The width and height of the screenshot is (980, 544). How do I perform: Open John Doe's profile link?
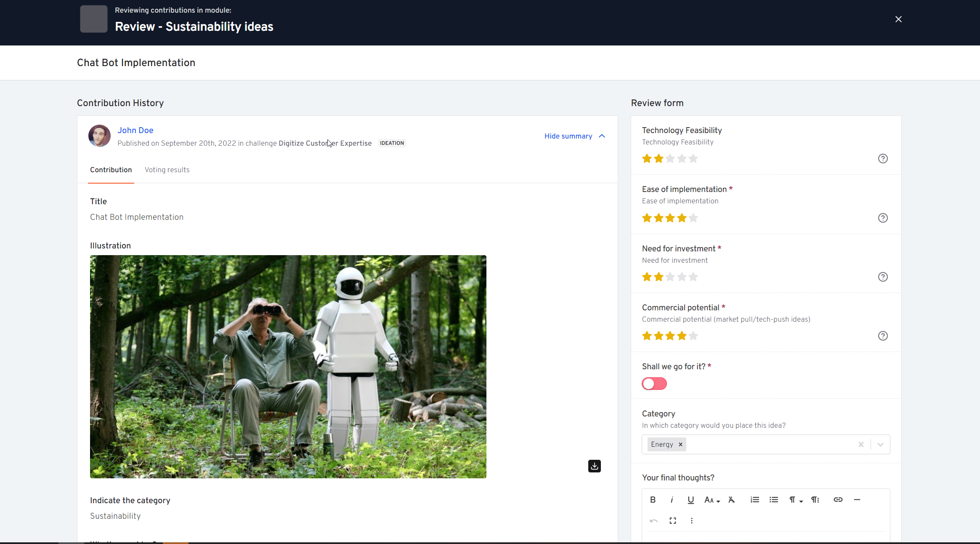coord(135,130)
